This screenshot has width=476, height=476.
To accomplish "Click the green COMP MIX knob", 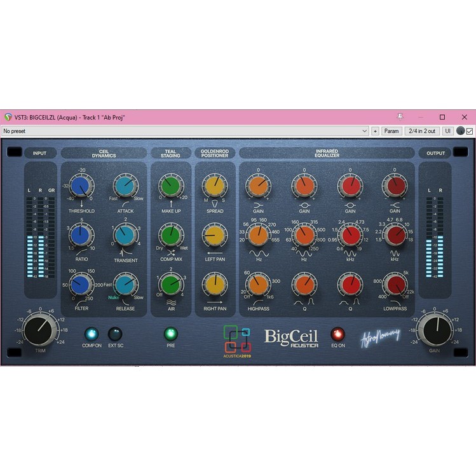I will coord(170,235).
